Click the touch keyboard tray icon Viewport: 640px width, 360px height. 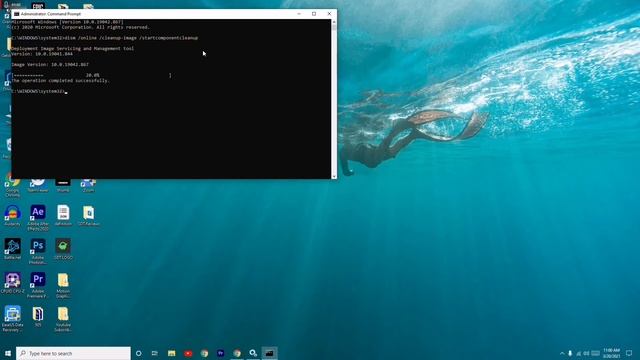[596, 353]
